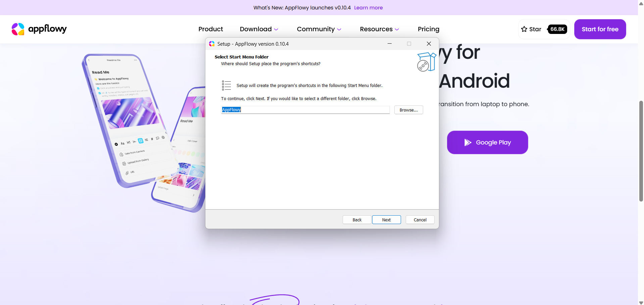Cancel the AppFlowy installation

pos(420,220)
